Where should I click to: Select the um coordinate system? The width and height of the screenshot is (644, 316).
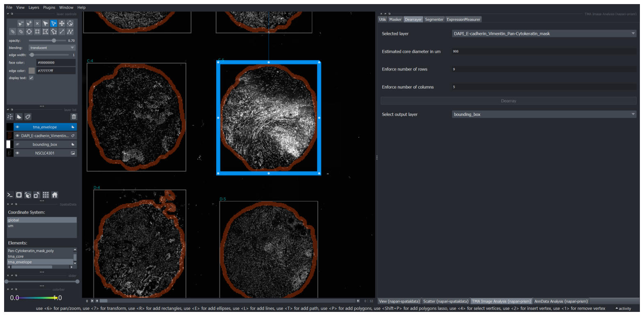coord(42,226)
